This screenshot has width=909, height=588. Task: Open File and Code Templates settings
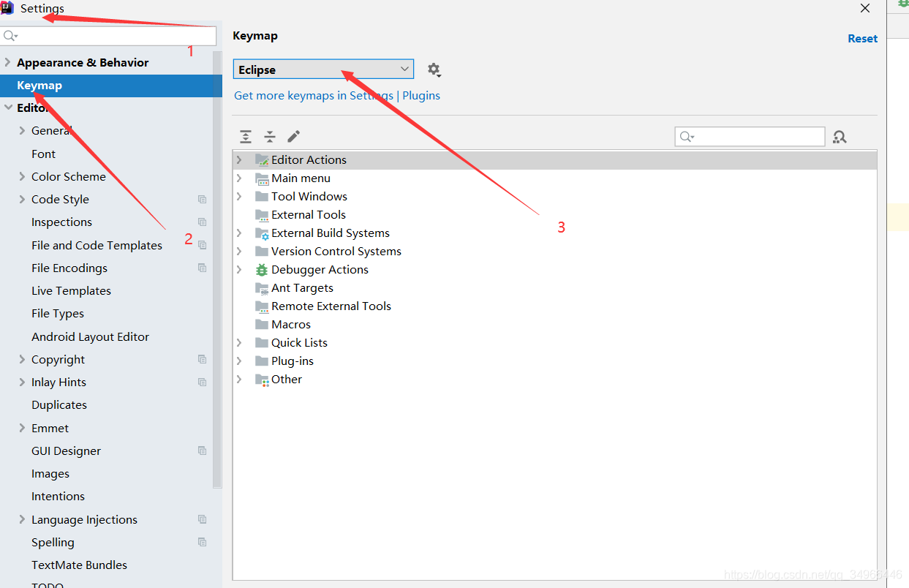(97, 246)
